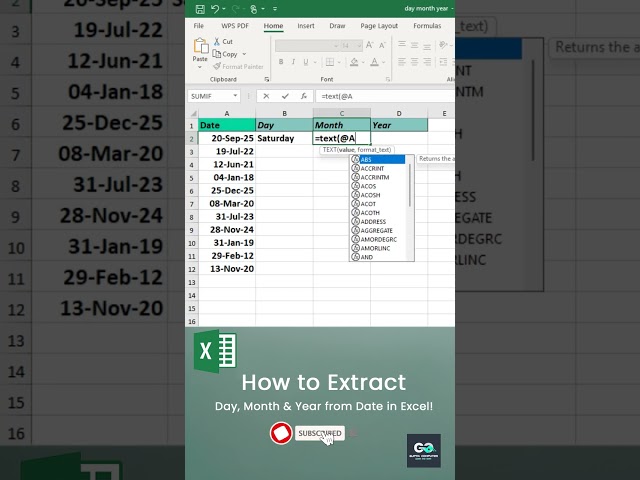Choose ABS from the autocomplete list
Screen dimensions: 640x480
[x=378, y=159]
